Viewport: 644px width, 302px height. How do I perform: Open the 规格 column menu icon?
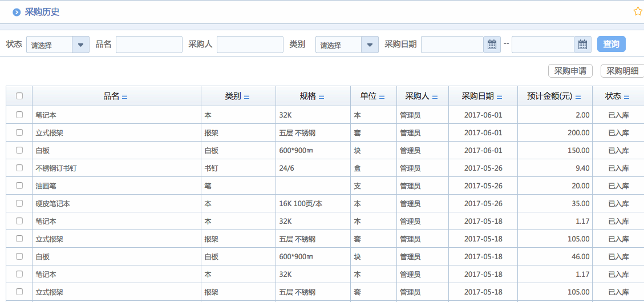coord(321,97)
